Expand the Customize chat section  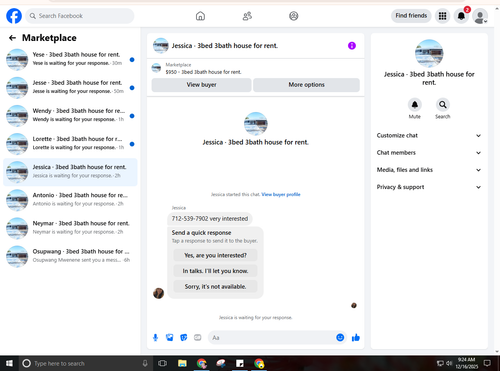429,135
